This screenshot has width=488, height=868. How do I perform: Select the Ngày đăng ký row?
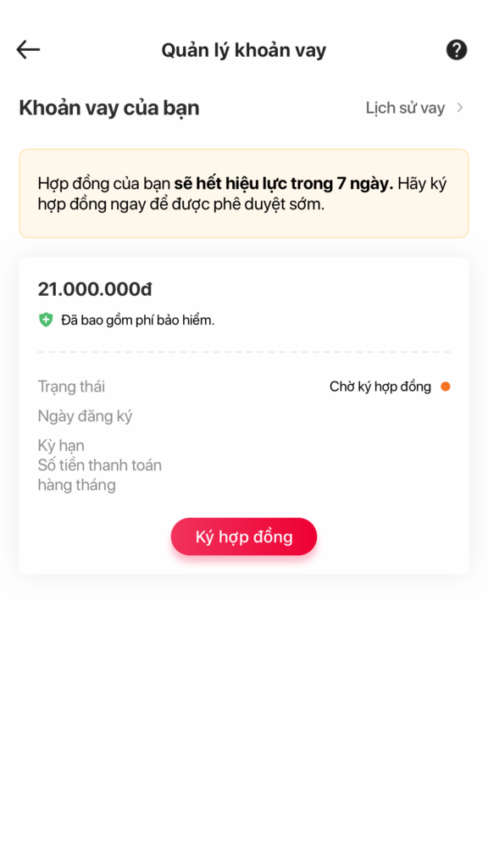pyautogui.click(x=244, y=416)
